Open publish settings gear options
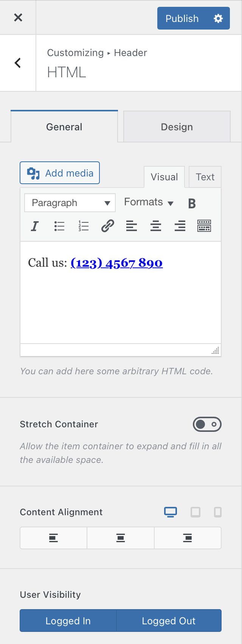242x644 pixels. pos(218,18)
